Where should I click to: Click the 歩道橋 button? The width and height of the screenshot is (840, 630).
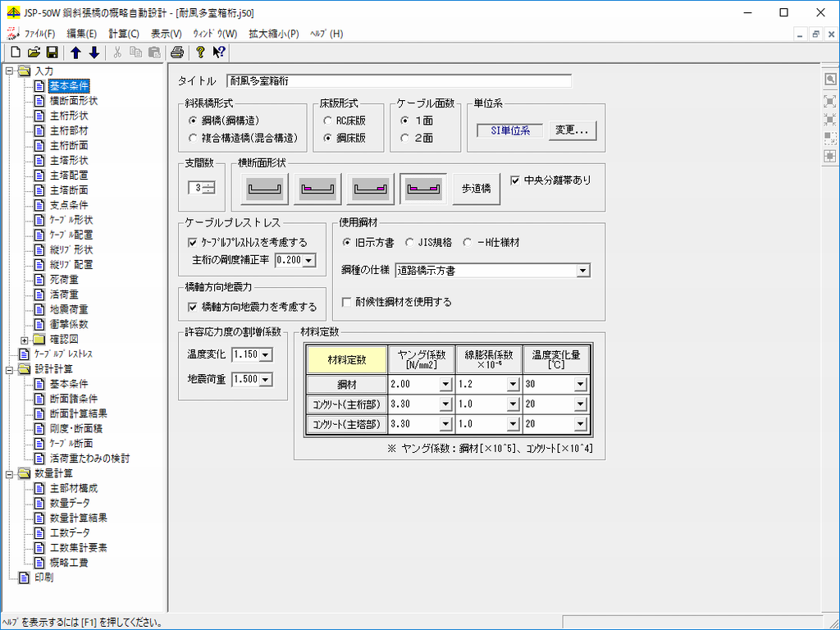pos(476,189)
